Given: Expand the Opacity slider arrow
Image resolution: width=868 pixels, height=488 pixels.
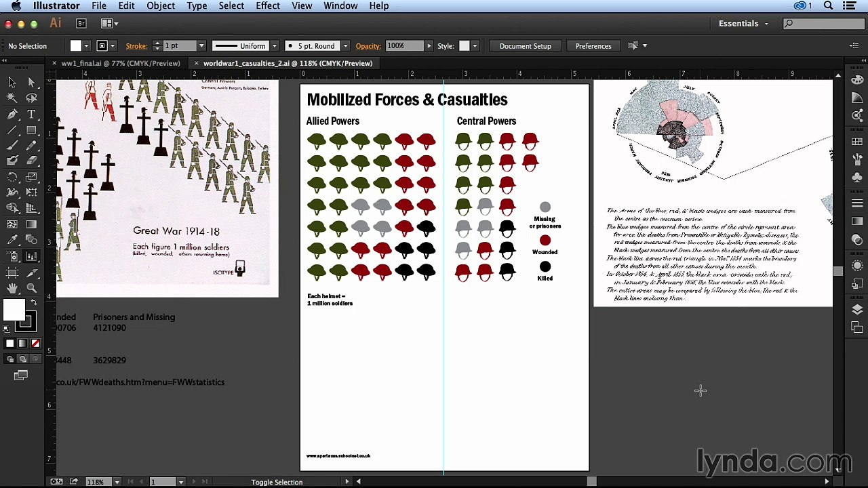Looking at the screenshot, I should coord(429,46).
